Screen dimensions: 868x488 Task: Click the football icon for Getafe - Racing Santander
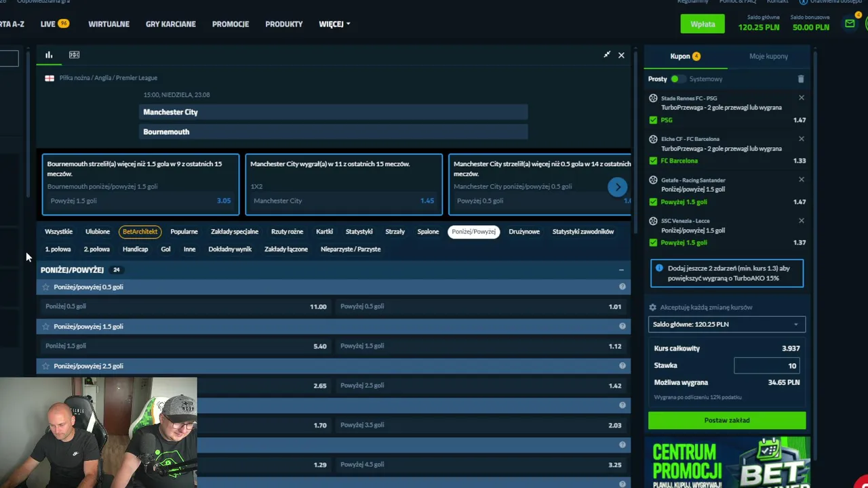653,180
